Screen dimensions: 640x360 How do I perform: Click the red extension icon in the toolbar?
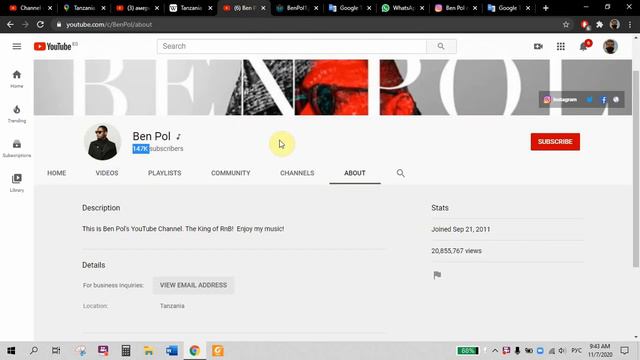coord(584,24)
